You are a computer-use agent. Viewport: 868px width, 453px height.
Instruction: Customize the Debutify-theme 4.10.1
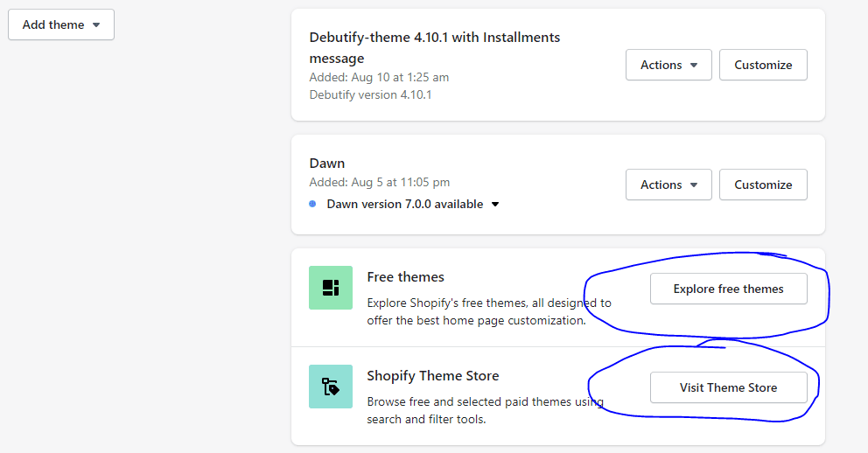[x=763, y=65]
